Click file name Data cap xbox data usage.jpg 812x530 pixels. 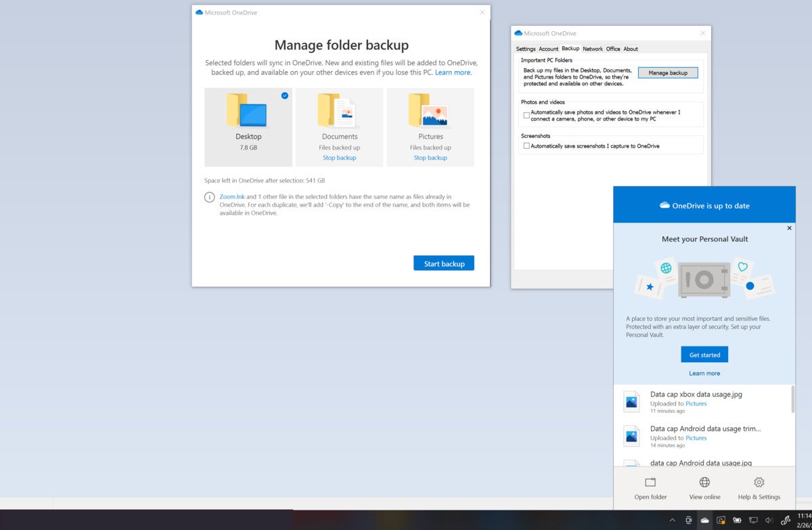click(x=696, y=394)
